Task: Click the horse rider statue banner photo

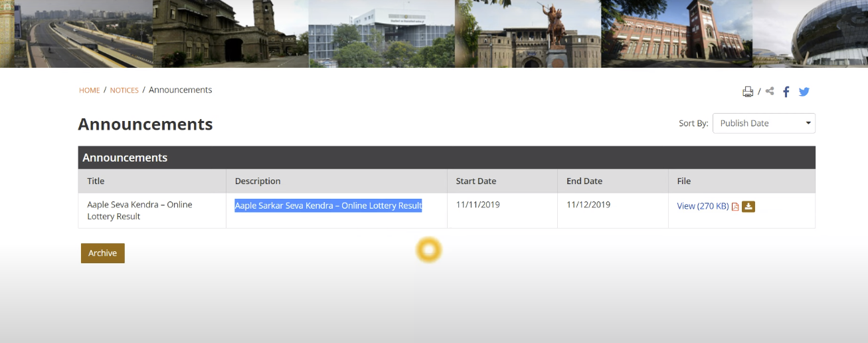Action: tap(527, 33)
